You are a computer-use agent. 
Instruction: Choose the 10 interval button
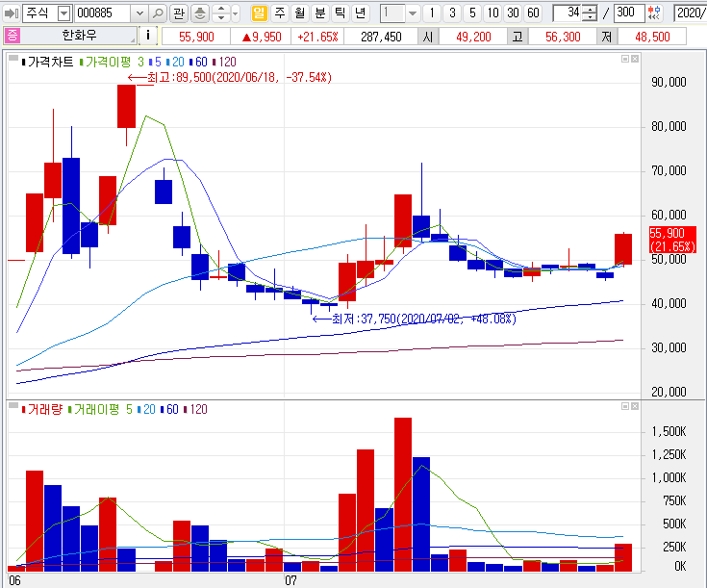point(492,13)
